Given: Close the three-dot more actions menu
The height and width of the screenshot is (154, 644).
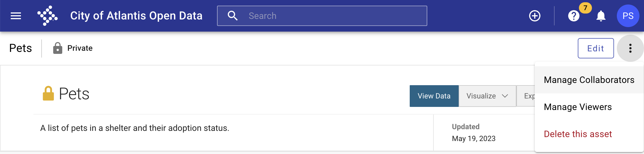Looking at the screenshot, I should tap(630, 48).
